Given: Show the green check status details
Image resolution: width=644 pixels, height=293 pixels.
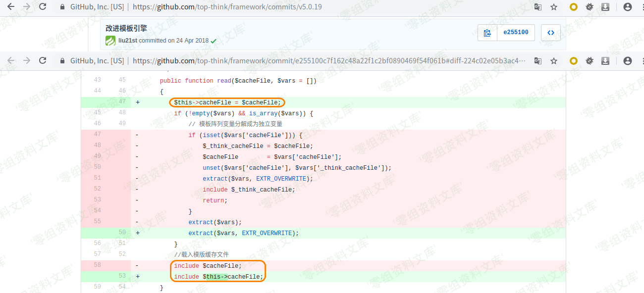Looking at the screenshot, I should tap(214, 41).
